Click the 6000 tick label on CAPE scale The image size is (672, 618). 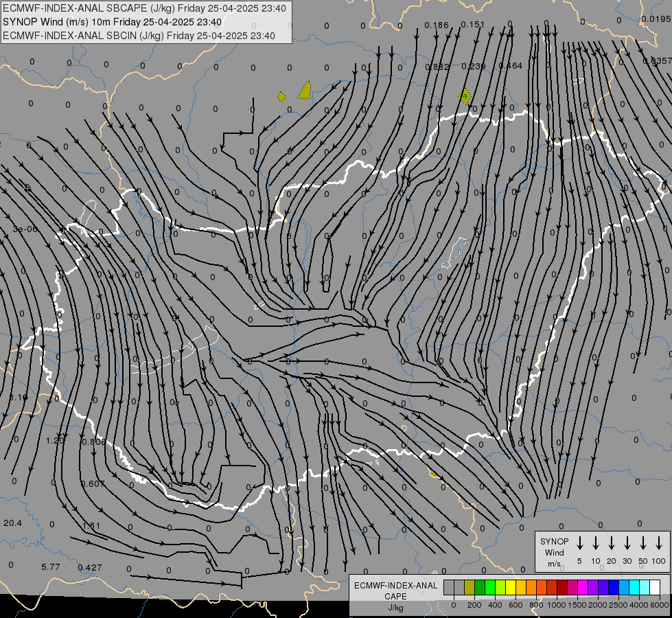point(660,605)
